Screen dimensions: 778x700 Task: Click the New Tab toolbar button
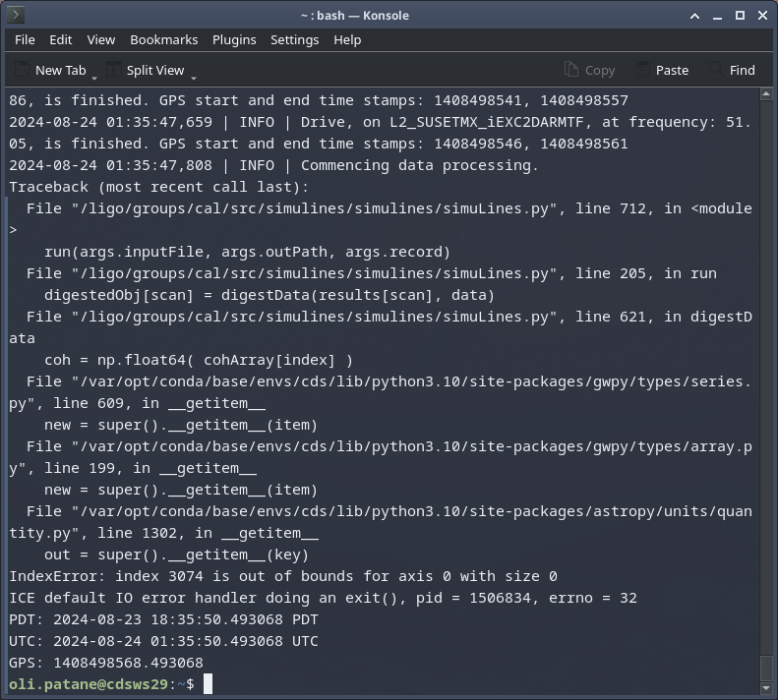coord(50,70)
